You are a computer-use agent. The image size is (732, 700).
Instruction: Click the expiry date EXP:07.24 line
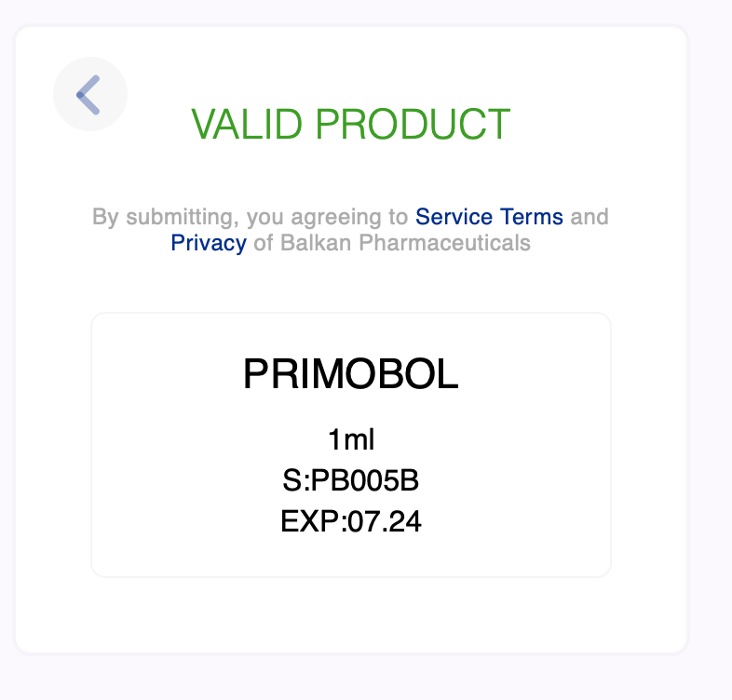click(350, 521)
